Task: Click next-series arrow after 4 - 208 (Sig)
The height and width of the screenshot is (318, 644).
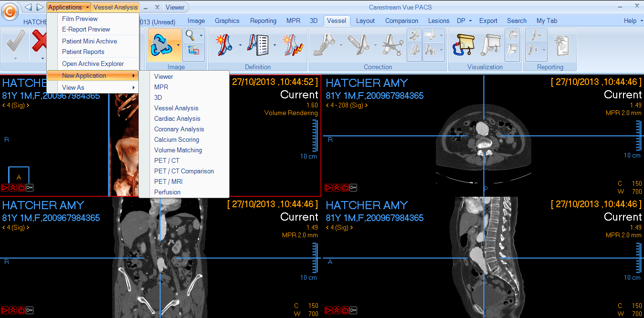Action: [366, 106]
